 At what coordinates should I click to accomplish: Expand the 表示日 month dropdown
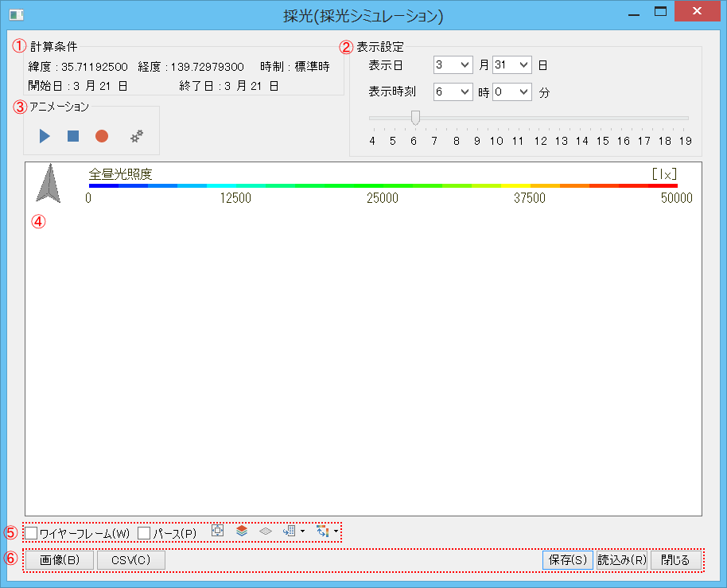pos(453,65)
